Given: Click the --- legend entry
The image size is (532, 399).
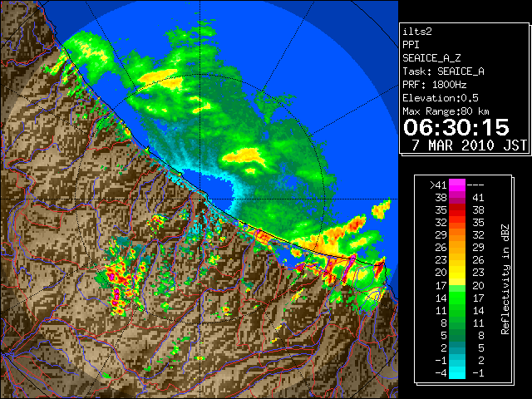Looking at the screenshot, I should [475, 185].
